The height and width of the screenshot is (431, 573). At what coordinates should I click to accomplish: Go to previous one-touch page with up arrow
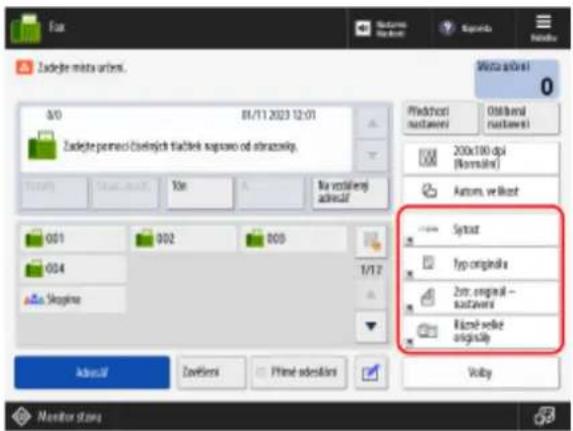coord(371,294)
